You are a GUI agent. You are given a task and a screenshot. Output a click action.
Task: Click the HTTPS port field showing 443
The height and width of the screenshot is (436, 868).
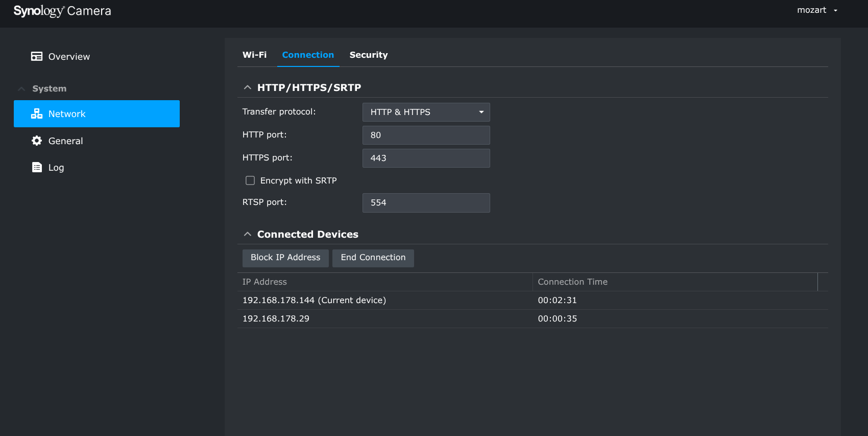point(426,158)
